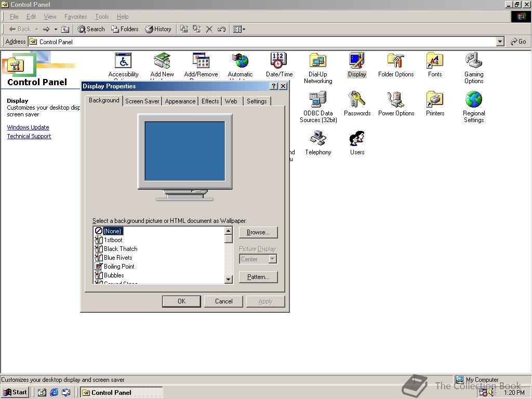Open the View menu
The height and width of the screenshot is (399, 532).
50,17
